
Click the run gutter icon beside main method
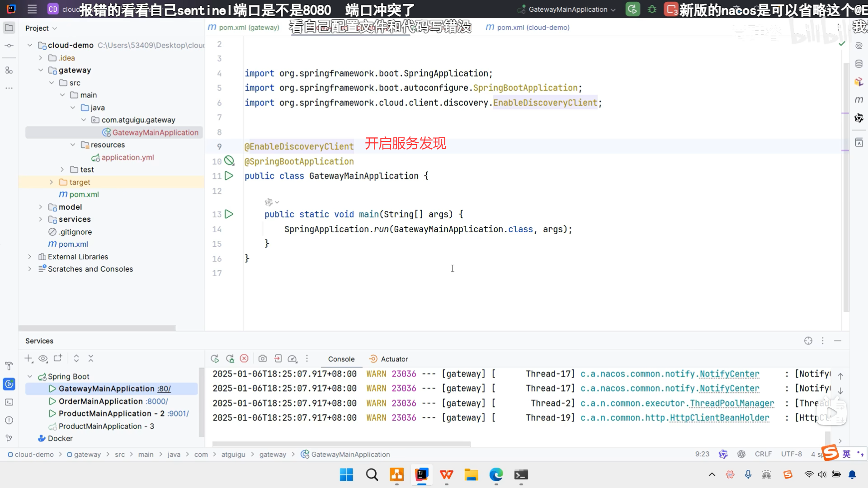coord(229,214)
